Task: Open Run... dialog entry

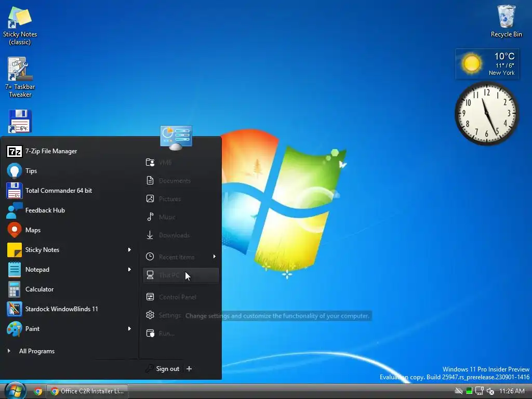Action: point(181,334)
